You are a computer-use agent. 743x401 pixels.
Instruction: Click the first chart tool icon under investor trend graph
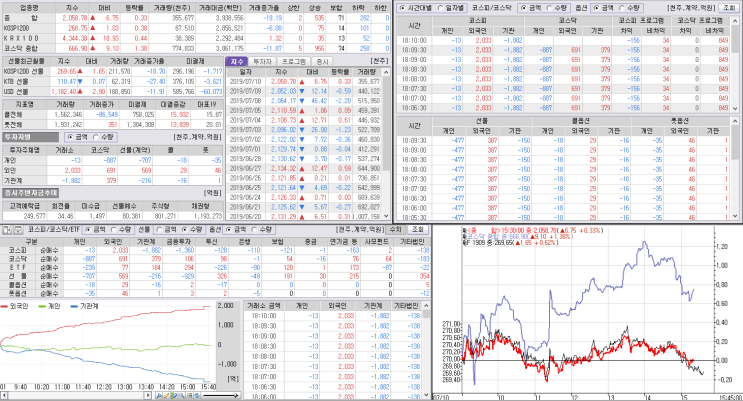(x=159, y=395)
